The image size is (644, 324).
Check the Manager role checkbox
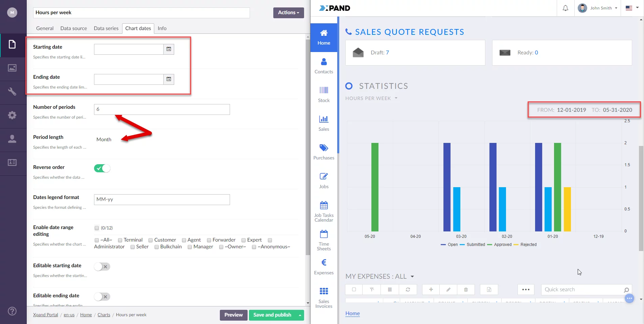[x=190, y=247]
